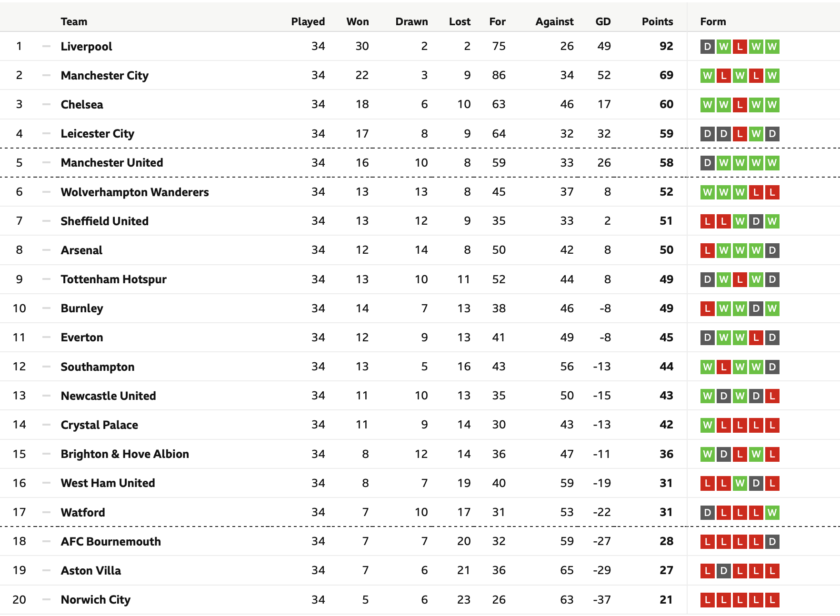840x616 pixels.
Task: Click Burnley's grey D form badge
Action: (756, 308)
